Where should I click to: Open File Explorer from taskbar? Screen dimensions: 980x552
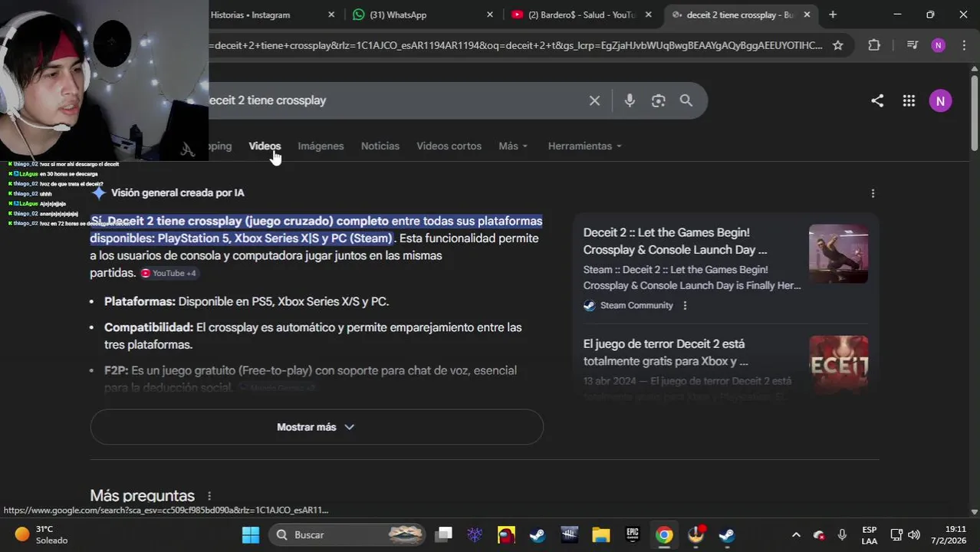tap(600, 534)
